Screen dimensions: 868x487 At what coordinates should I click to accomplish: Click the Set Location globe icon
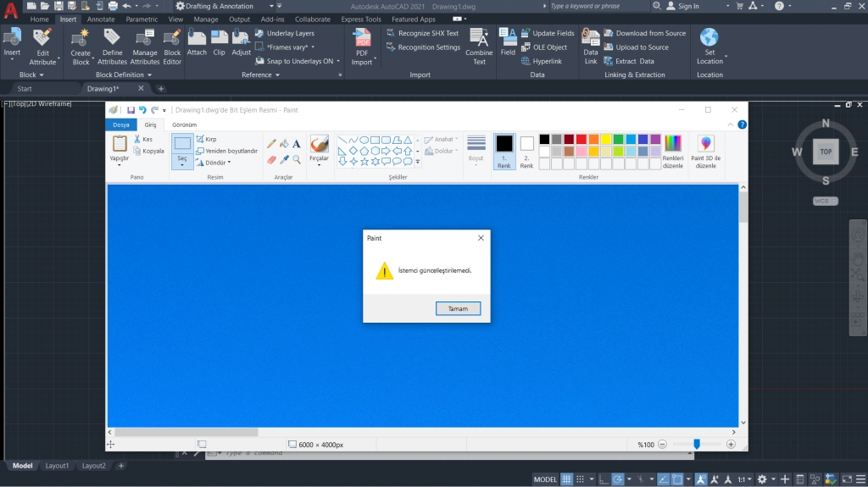pyautogui.click(x=709, y=37)
